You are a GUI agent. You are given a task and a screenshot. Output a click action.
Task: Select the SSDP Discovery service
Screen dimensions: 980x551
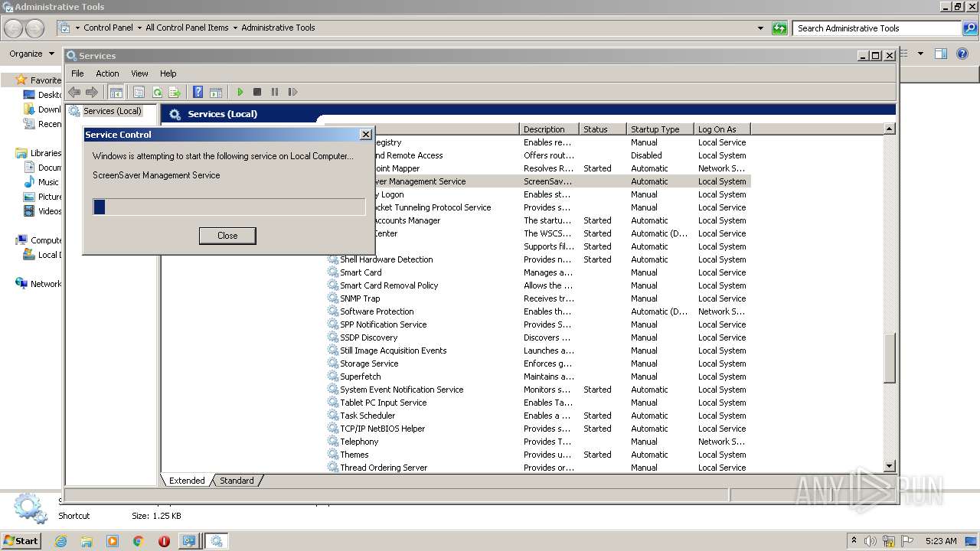(538, 337)
